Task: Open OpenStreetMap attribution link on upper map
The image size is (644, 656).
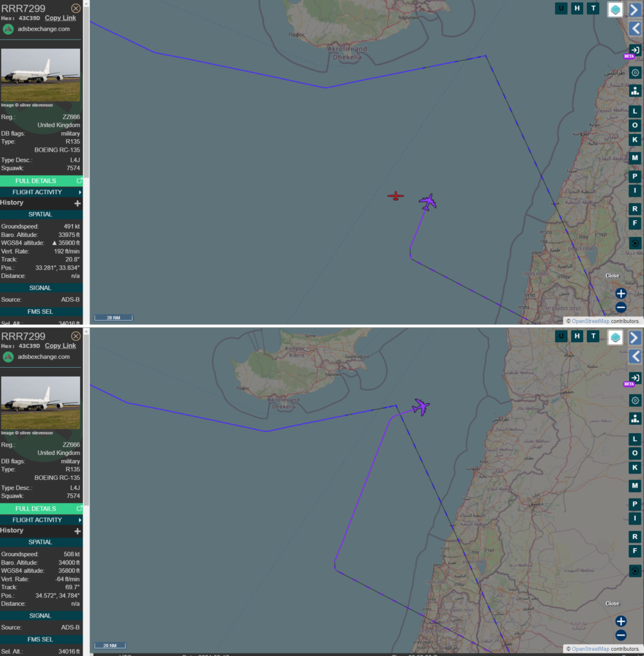Action: click(x=590, y=322)
